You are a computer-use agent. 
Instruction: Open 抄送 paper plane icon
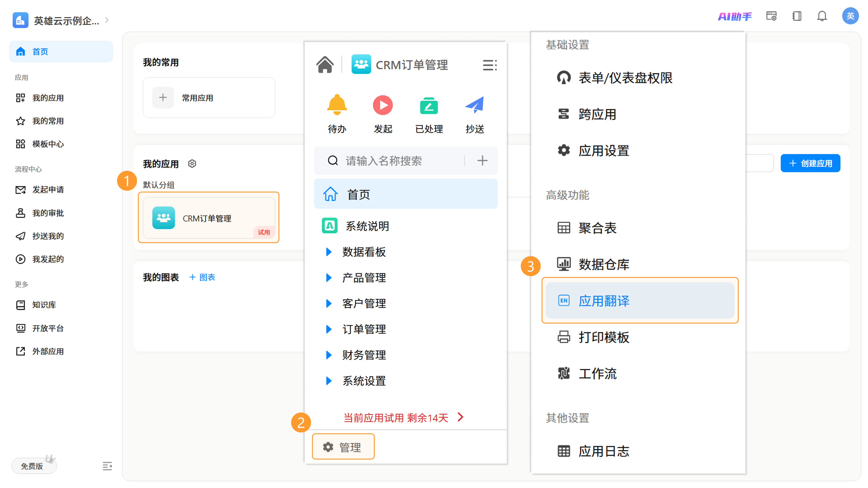[474, 105]
